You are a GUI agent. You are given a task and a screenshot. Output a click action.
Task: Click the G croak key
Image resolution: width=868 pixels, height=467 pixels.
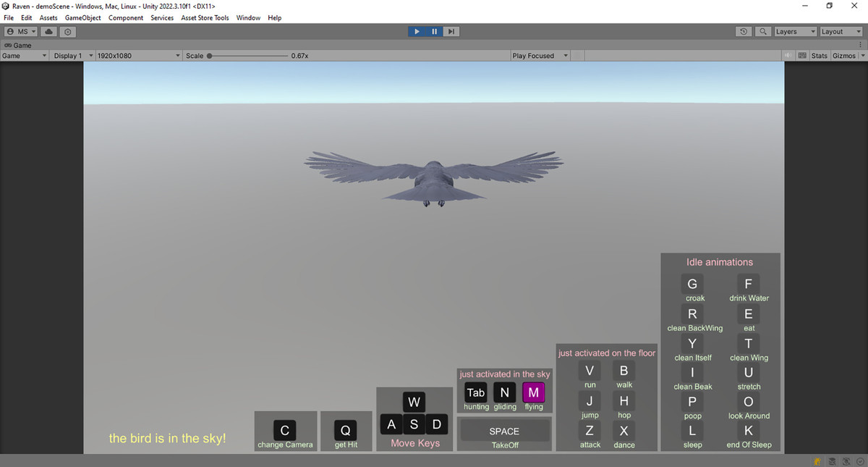click(692, 284)
